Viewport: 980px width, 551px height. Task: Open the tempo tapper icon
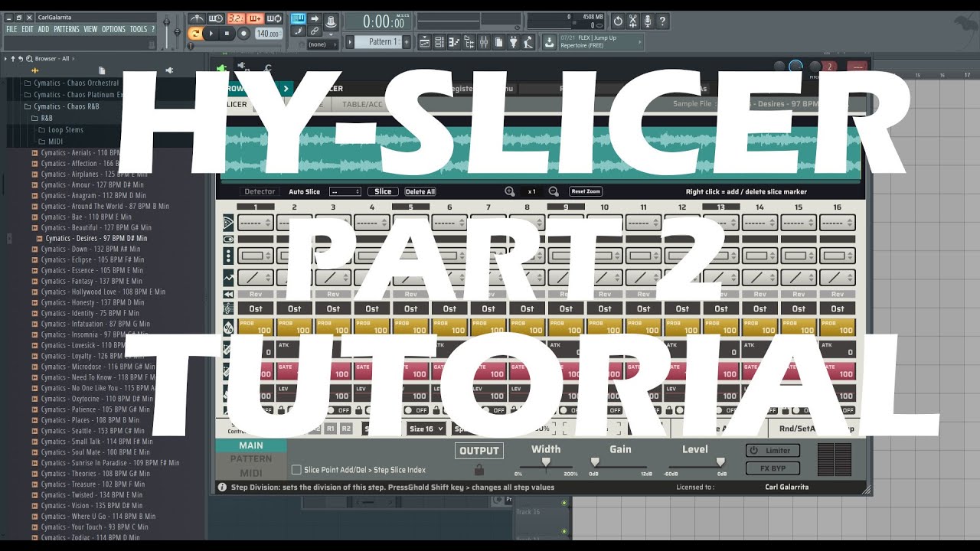pos(528,42)
